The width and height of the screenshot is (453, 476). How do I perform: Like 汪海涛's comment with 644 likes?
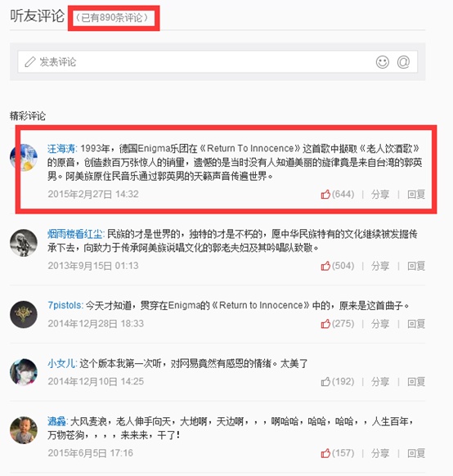pyautogui.click(x=325, y=194)
